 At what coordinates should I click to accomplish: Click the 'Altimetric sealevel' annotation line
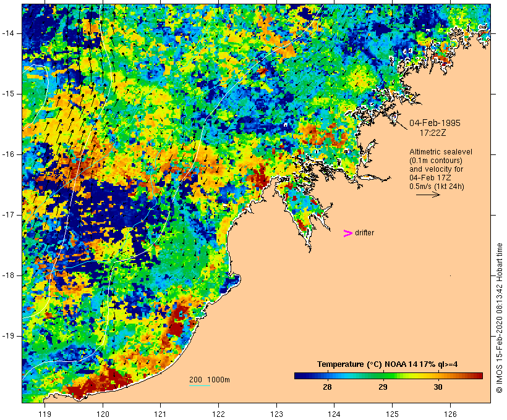tap(441, 152)
